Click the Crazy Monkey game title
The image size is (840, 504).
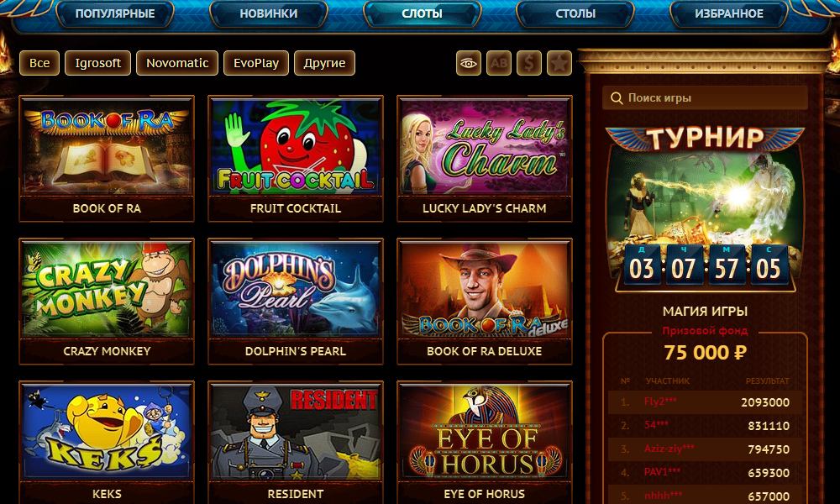click(x=107, y=351)
